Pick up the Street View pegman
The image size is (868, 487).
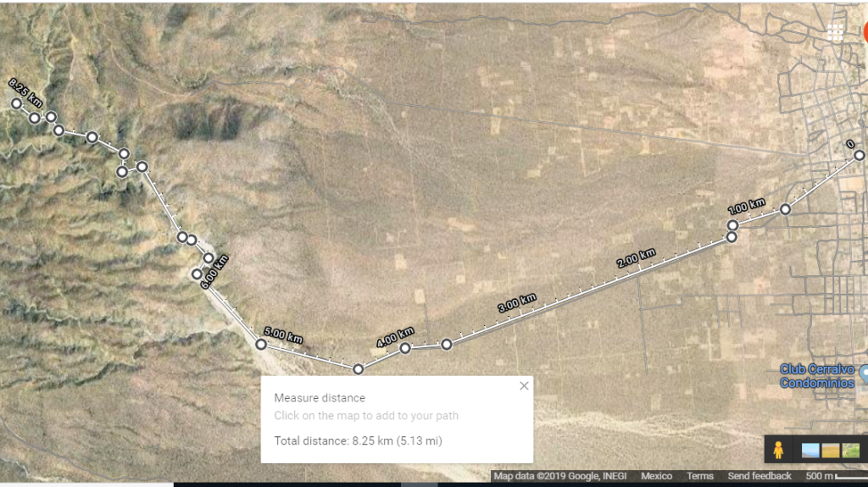(777, 450)
